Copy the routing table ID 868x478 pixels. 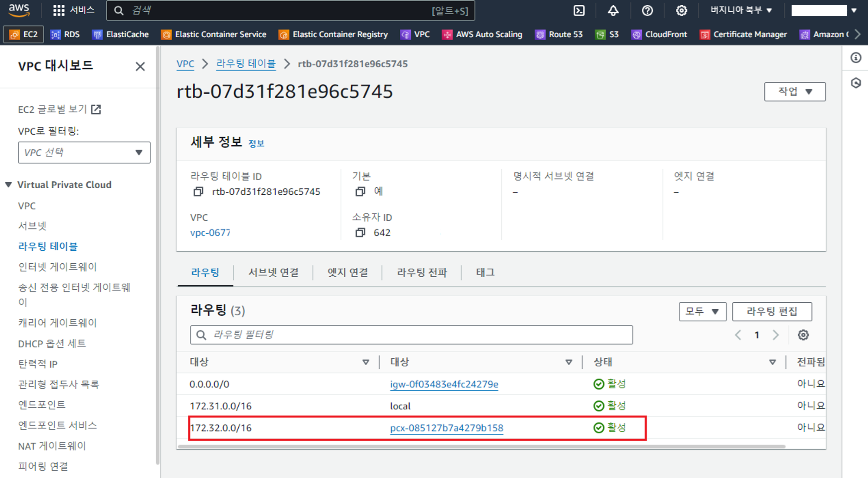point(198,192)
